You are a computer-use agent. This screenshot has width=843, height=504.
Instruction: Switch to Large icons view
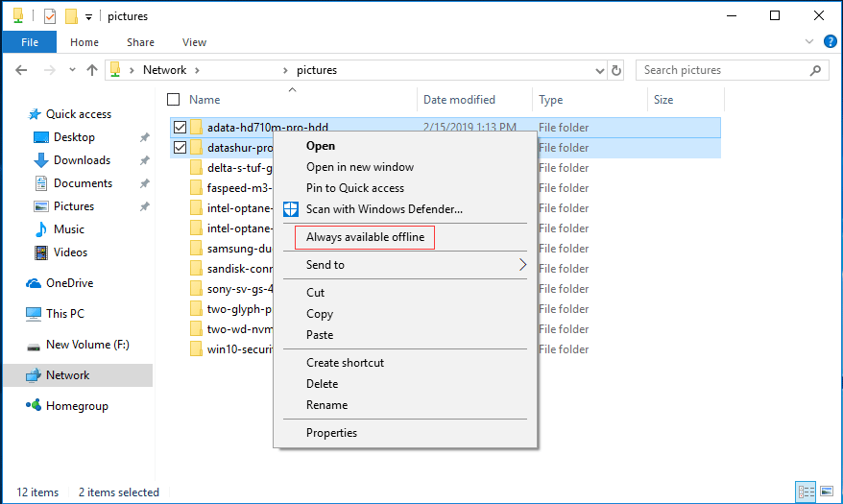827,492
